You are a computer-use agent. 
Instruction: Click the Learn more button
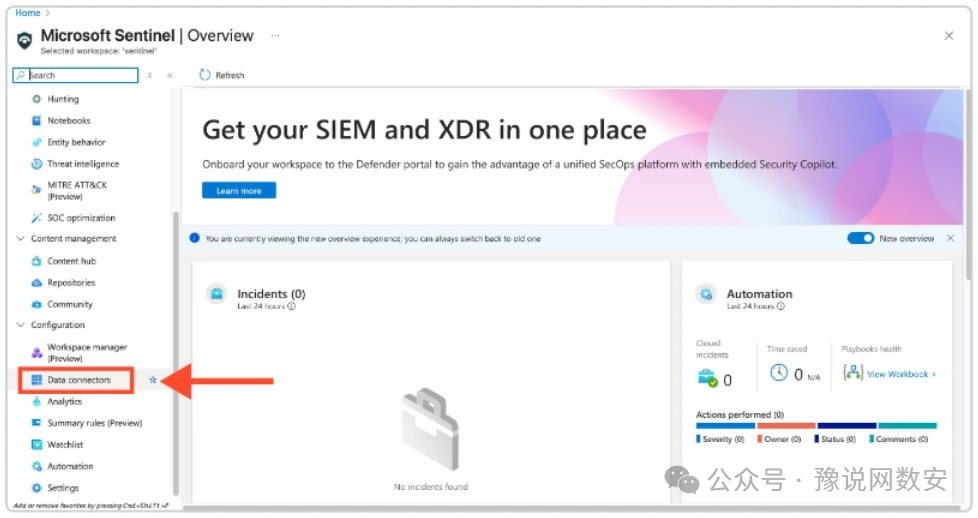(239, 191)
